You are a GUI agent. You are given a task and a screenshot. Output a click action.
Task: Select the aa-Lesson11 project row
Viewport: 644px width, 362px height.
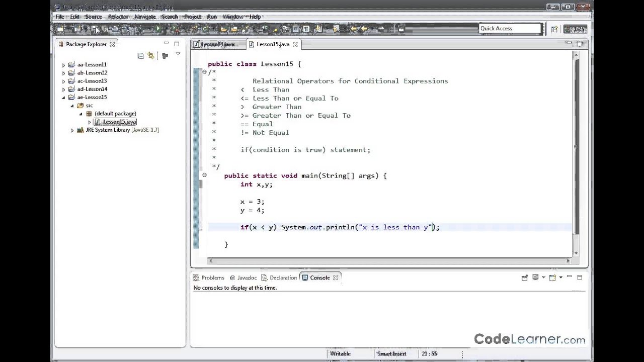(x=92, y=64)
